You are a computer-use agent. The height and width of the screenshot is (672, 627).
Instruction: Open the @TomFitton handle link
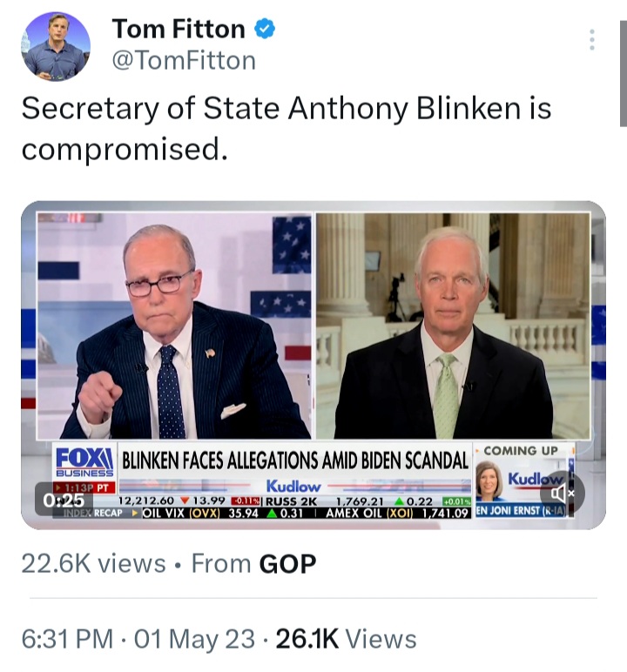coord(184,60)
